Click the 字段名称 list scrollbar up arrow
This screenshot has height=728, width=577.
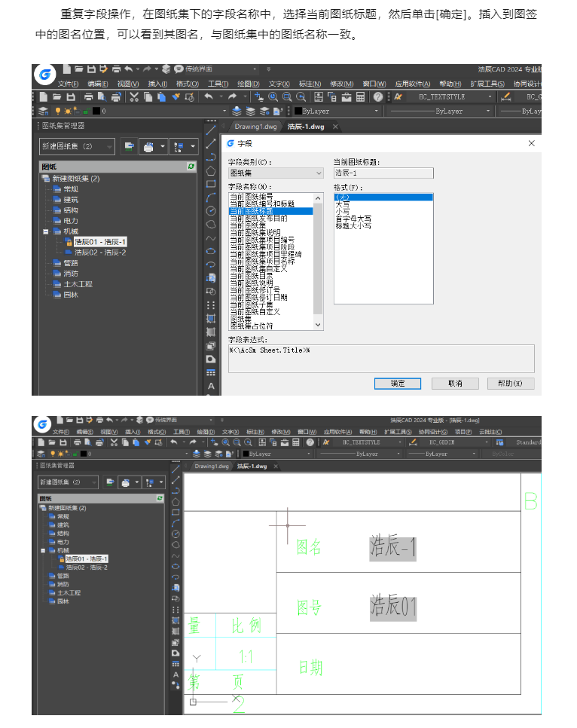click(x=318, y=198)
